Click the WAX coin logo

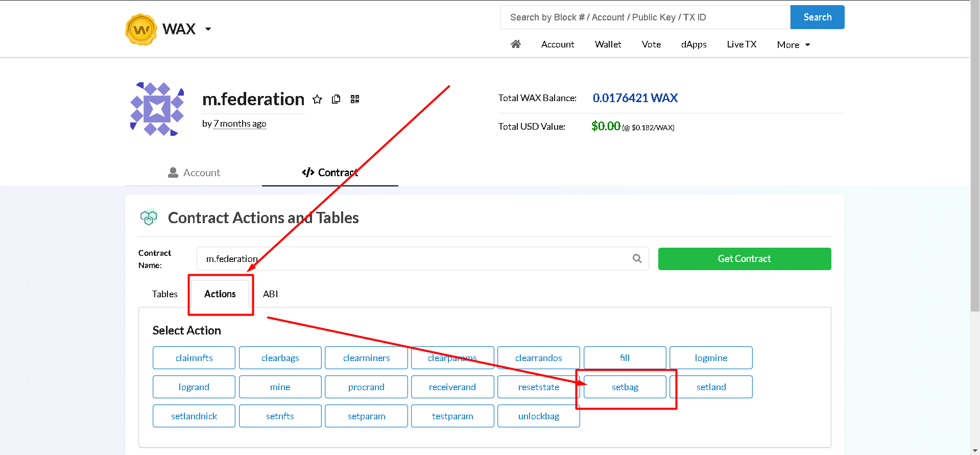(141, 30)
